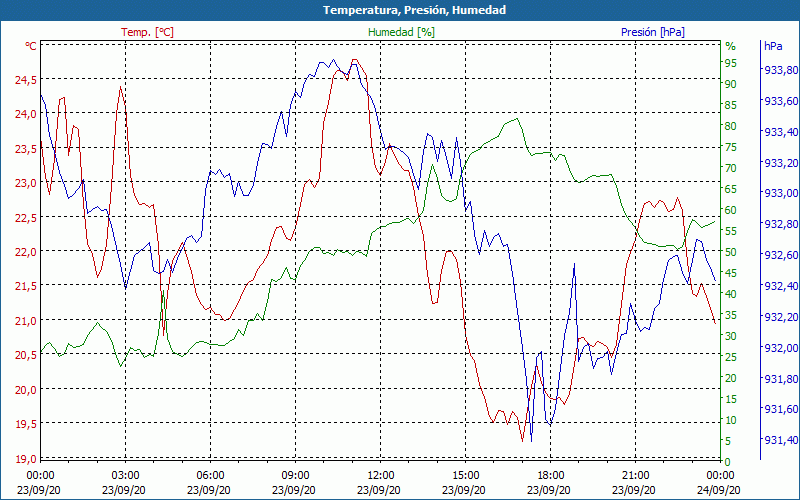Viewport: 800px width, 500px height.
Task: Click the "933,80" pressure axis tick
Action: click(781, 70)
